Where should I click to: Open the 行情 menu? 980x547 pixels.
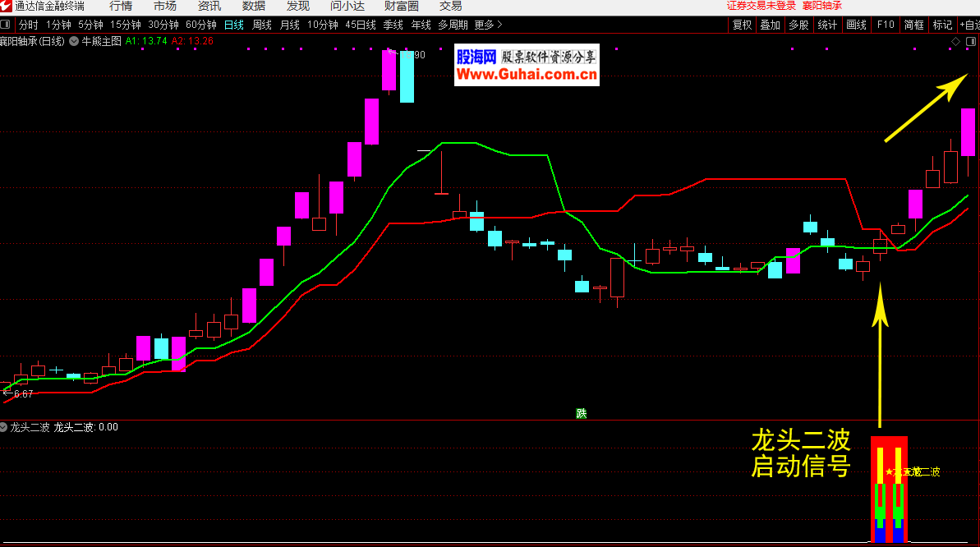click(121, 6)
